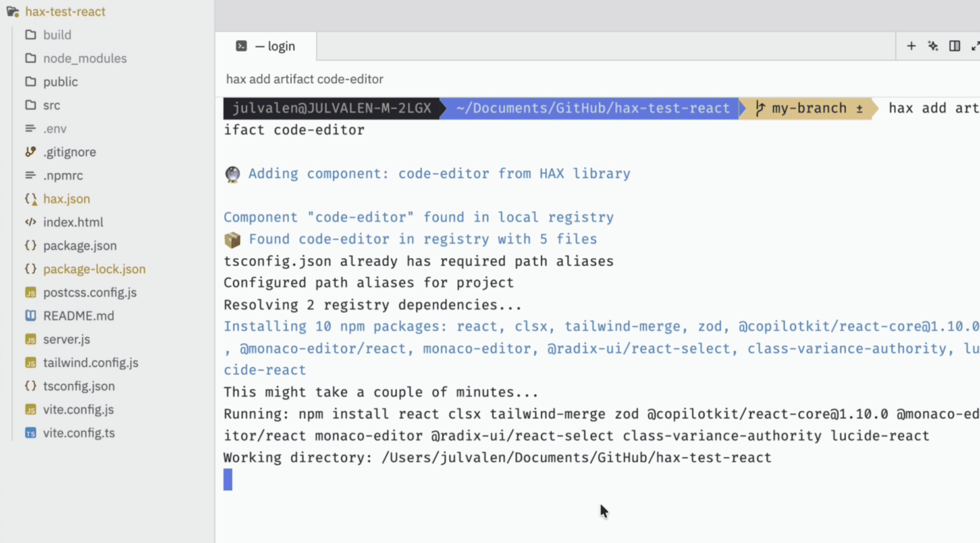The height and width of the screenshot is (543, 980).
Task: Click the HTML icon next to index.html
Action: point(31,222)
